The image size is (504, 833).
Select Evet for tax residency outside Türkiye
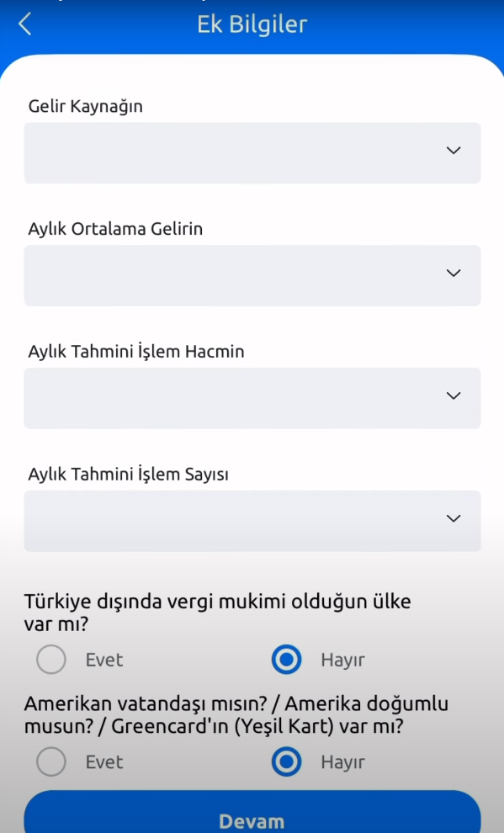point(51,660)
